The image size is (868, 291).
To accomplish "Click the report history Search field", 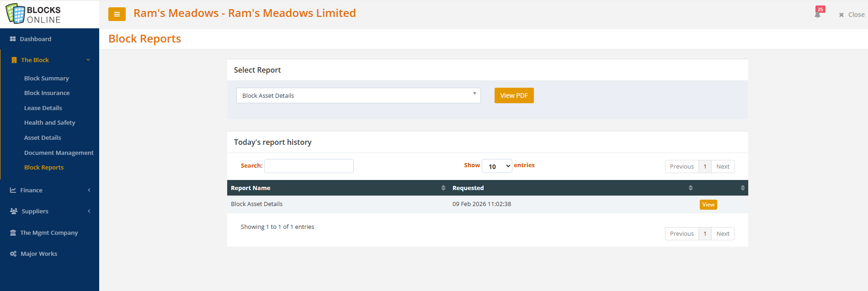I will point(309,166).
